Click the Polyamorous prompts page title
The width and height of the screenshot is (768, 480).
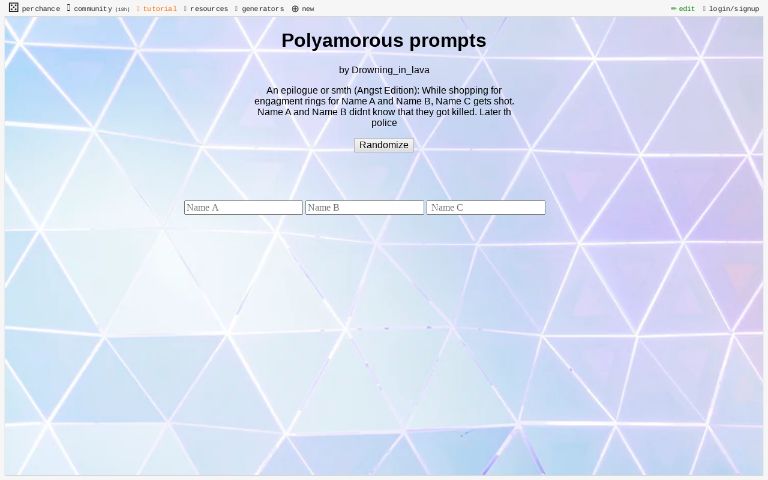(383, 41)
